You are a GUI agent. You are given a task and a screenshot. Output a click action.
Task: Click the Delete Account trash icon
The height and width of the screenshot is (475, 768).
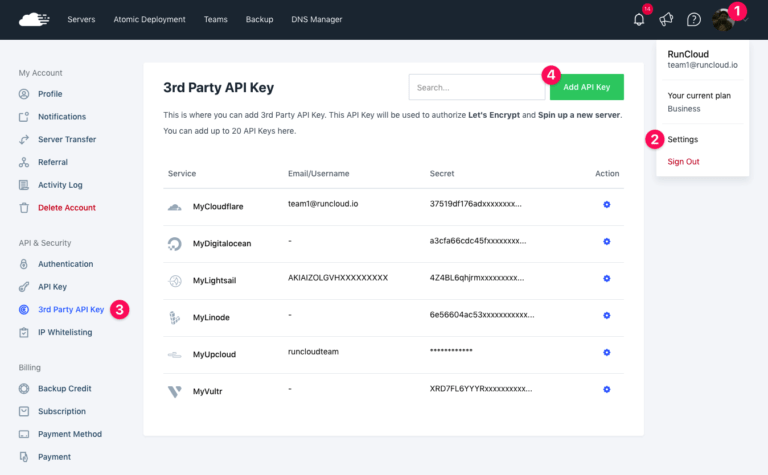click(x=24, y=208)
